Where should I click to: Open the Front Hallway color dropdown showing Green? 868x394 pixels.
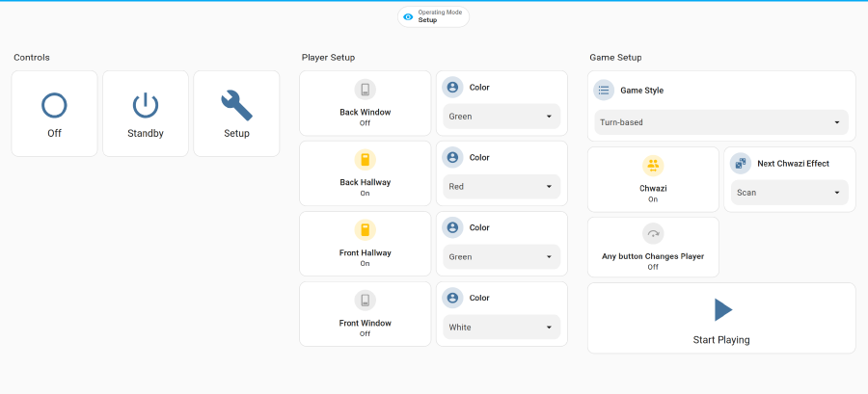click(502, 257)
